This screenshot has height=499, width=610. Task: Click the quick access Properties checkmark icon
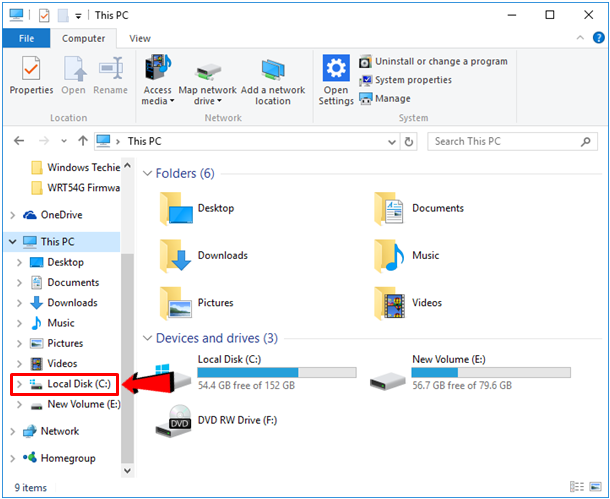[x=44, y=16]
